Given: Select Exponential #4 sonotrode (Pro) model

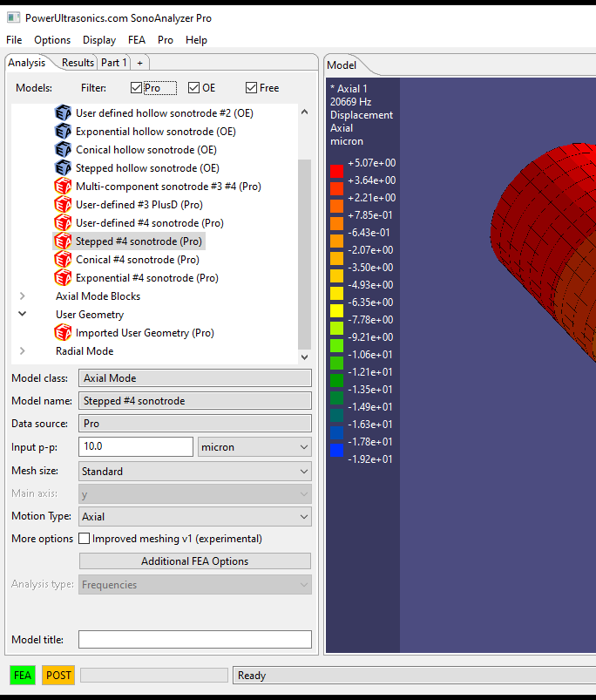Looking at the screenshot, I should [146, 278].
